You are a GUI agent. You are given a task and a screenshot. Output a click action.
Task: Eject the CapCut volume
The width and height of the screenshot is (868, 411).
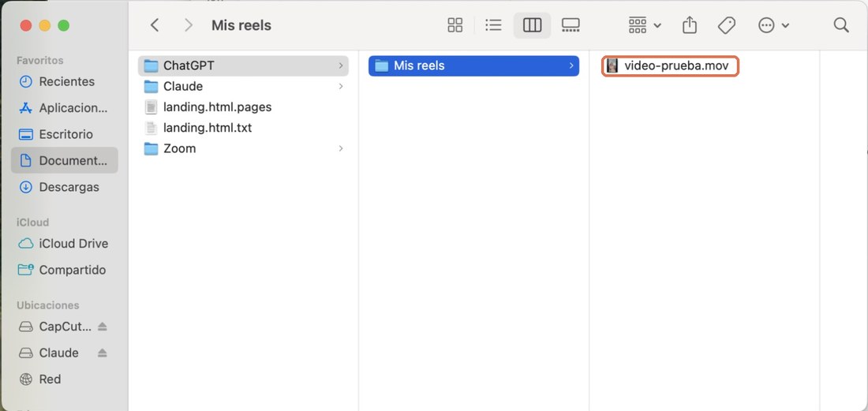102,327
